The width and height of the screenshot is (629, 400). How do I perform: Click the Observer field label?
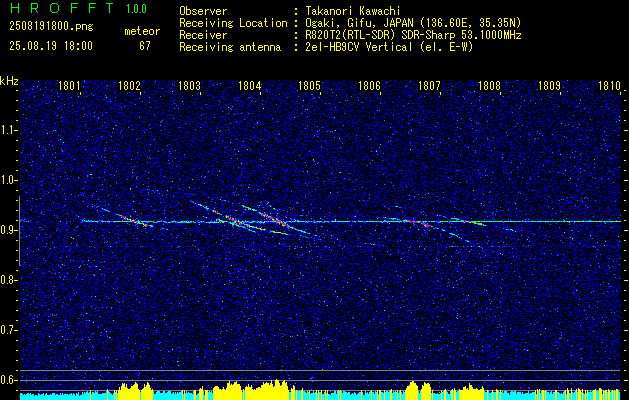[x=203, y=11]
